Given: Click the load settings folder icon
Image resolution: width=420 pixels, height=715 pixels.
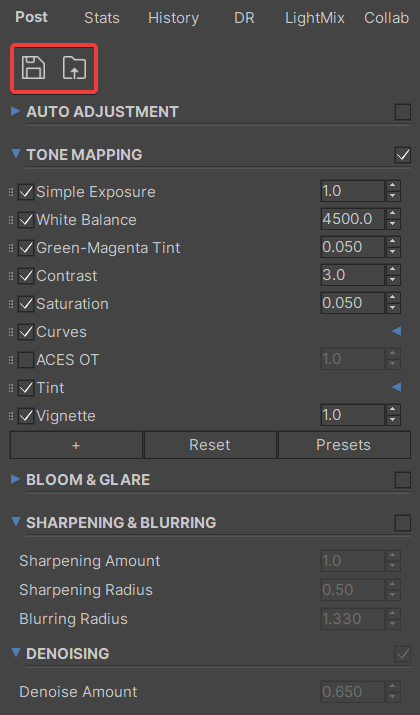Looking at the screenshot, I should pos(74,68).
